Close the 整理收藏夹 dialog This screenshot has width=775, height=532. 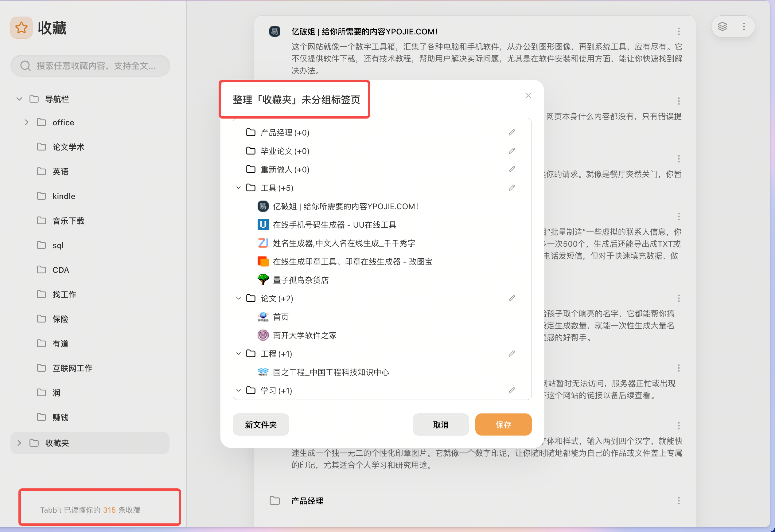pyautogui.click(x=528, y=96)
